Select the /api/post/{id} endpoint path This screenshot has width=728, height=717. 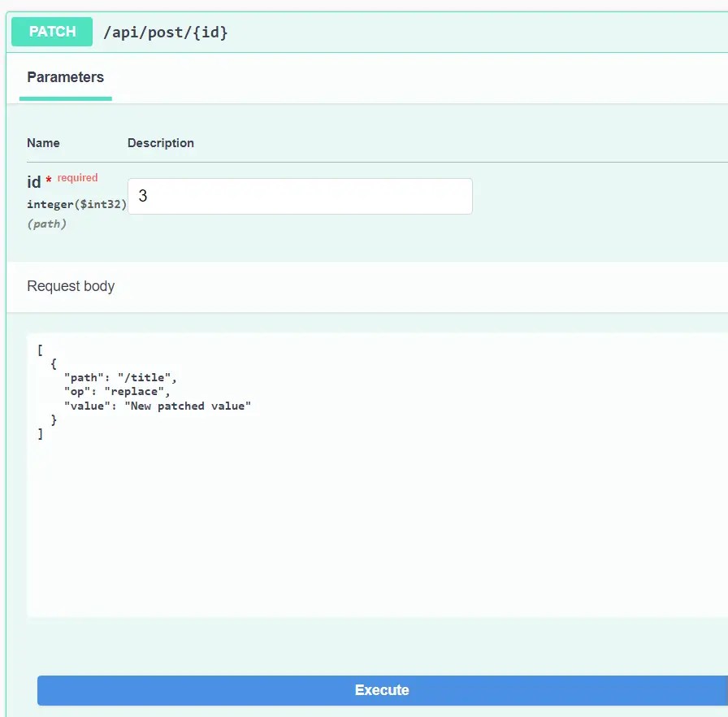coord(166,33)
